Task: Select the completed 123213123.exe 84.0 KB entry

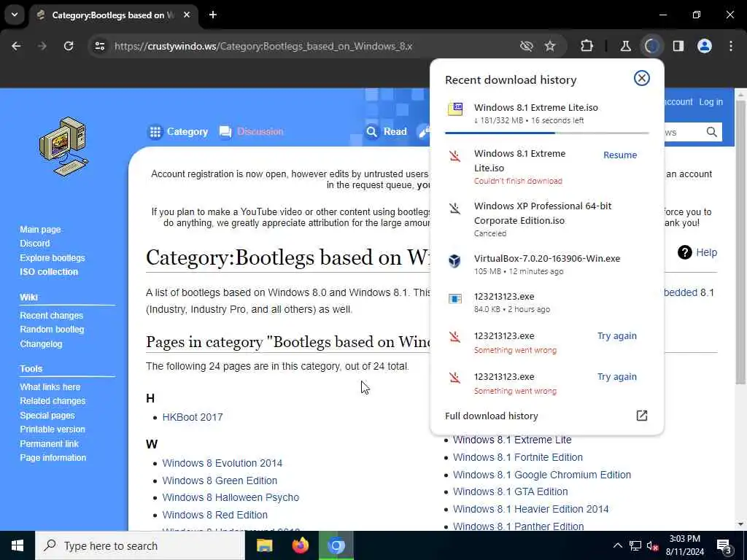Action: tap(546, 303)
